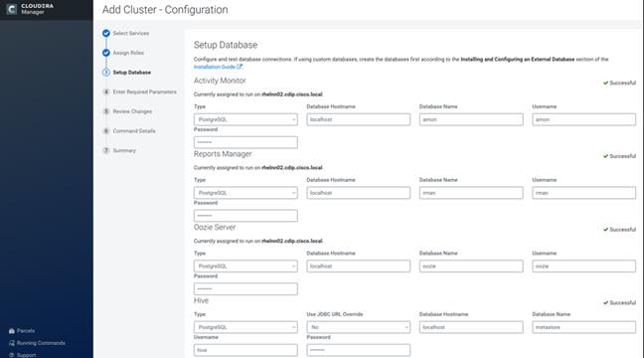Click the Support icon in sidebar
The width and height of the screenshot is (644, 358).
12,355
